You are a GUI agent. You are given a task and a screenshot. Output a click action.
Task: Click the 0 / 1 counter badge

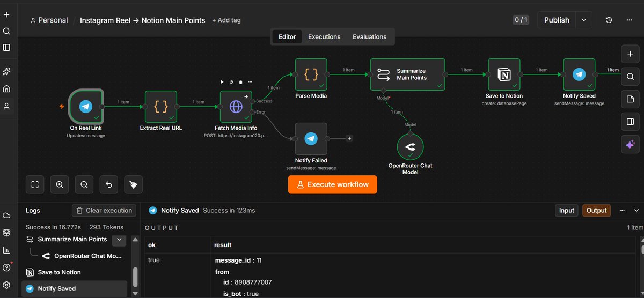tap(521, 20)
